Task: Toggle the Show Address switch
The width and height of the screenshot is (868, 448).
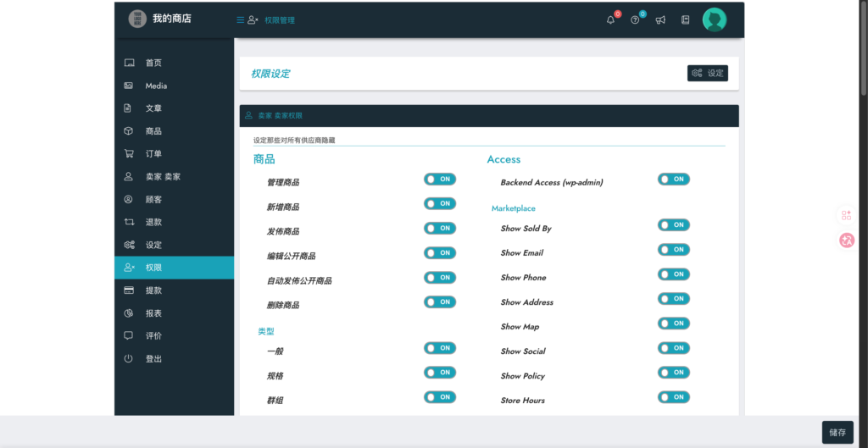Action: coord(674,299)
